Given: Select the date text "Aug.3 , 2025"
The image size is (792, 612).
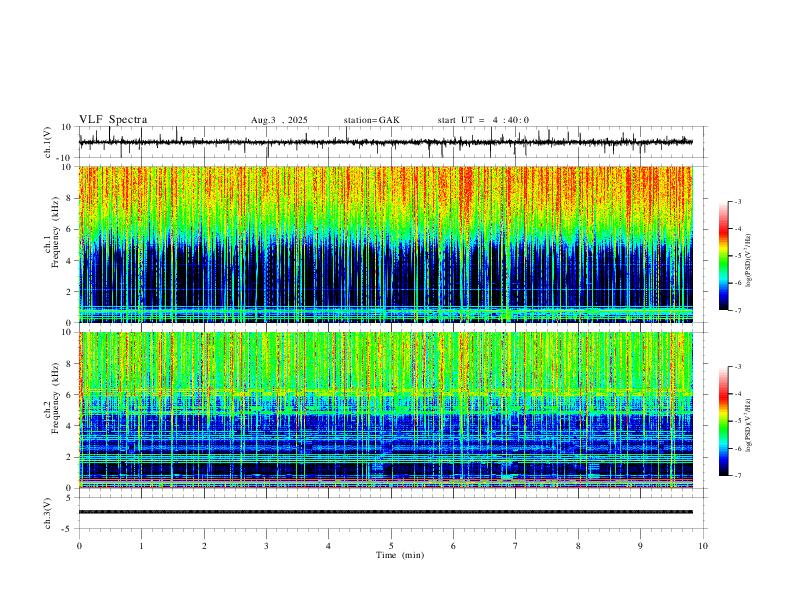Looking at the screenshot, I should [x=279, y=120].
